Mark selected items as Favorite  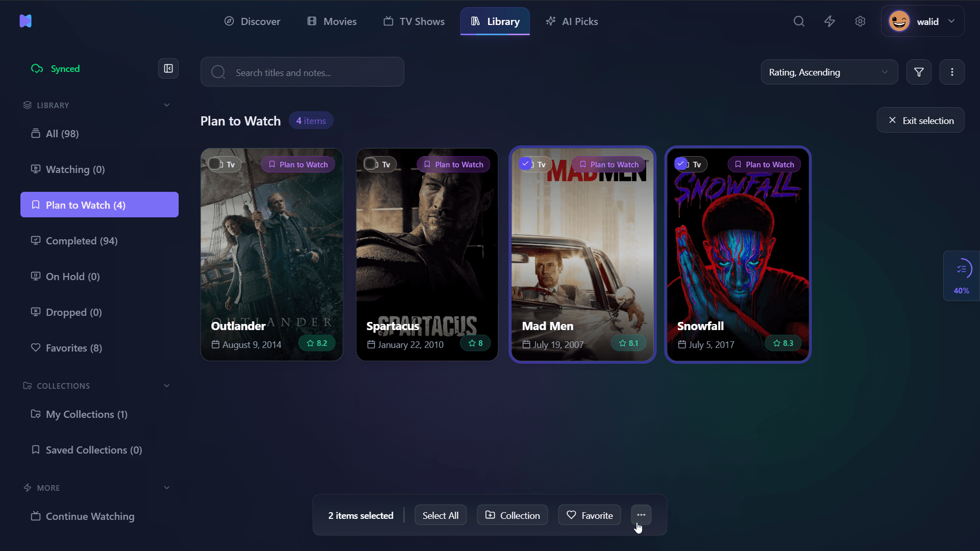click(x=590, y=515)
